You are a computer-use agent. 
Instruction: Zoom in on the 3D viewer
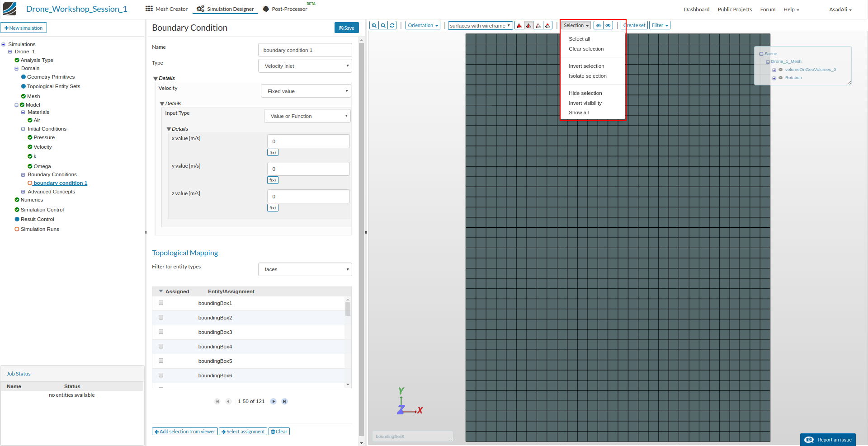point(374,25)
